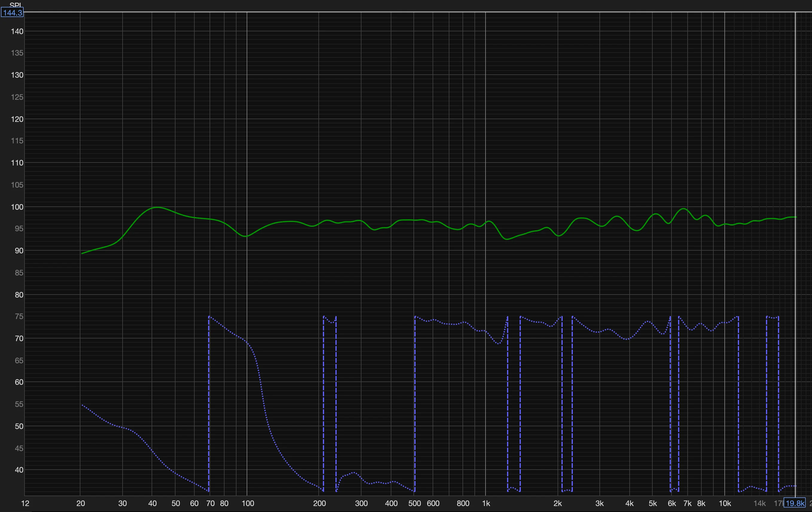Click the 10k label on frequency axis
This screenshot has width=812, height=512.
[x=725, y=504]
